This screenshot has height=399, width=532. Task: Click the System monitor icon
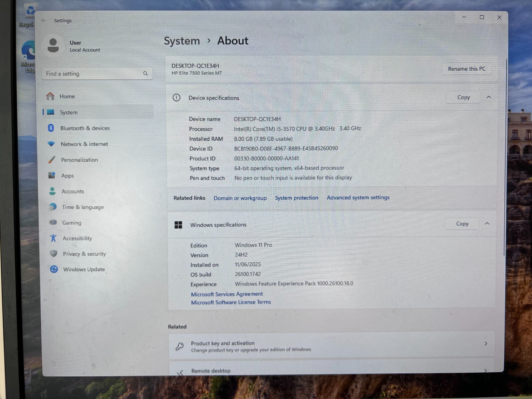point(51,112)
